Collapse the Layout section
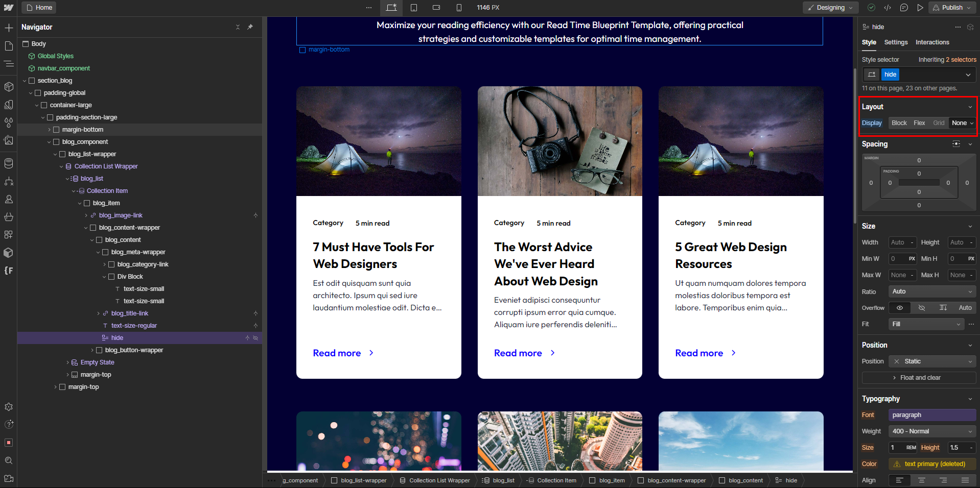980x488 pixels. point(970,107)
